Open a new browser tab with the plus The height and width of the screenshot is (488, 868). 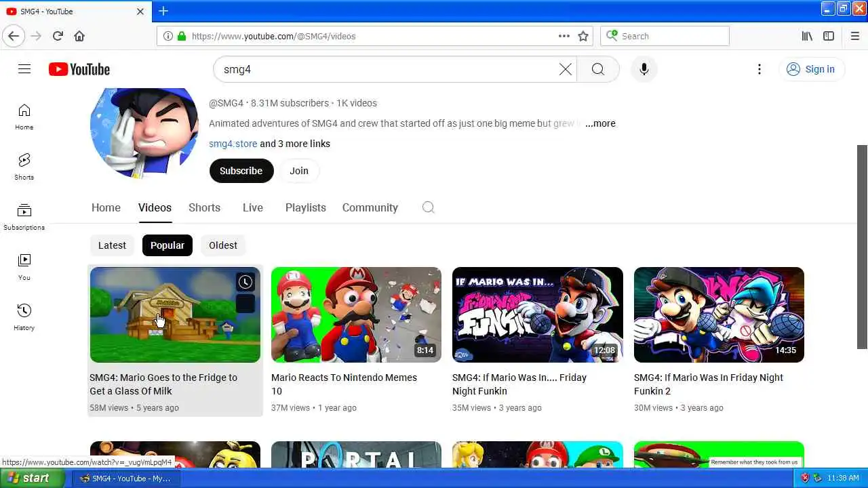point(163,11)
